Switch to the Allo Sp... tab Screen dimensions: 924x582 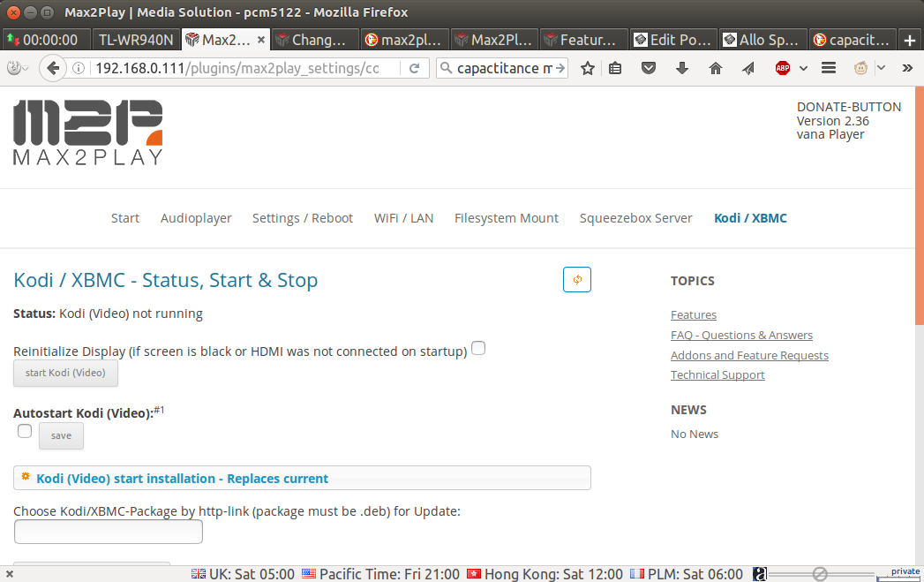click(x=763, y=40)
